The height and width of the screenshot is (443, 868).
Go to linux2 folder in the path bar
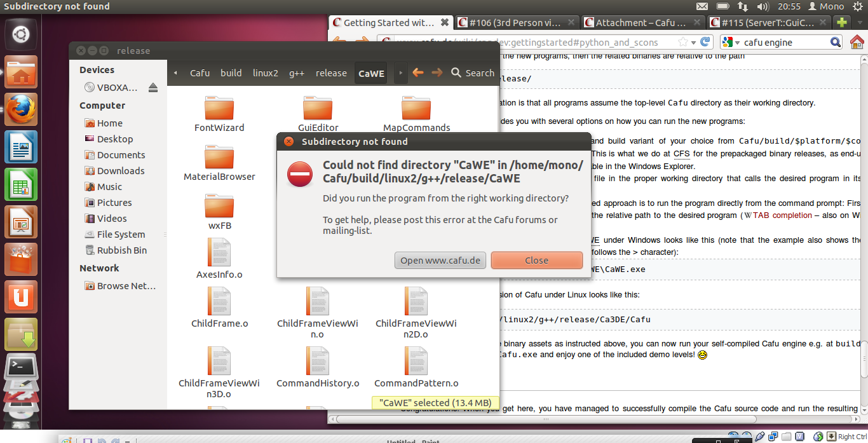266,73
